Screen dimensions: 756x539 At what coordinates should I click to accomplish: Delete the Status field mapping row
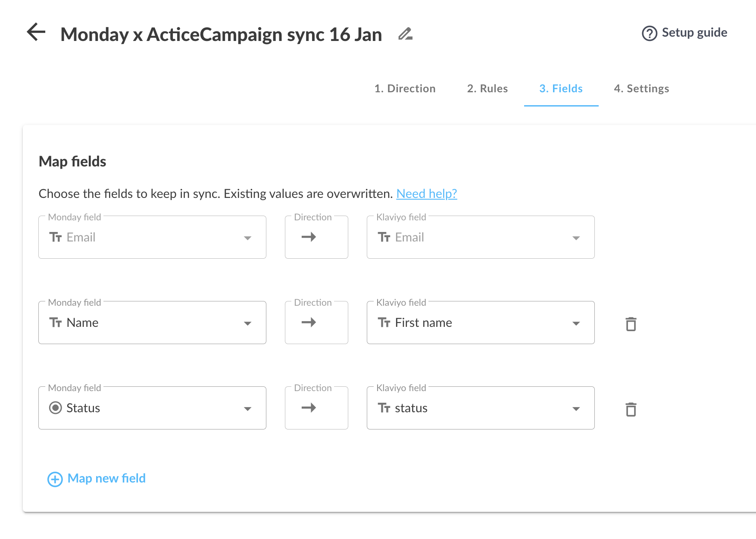631,409
